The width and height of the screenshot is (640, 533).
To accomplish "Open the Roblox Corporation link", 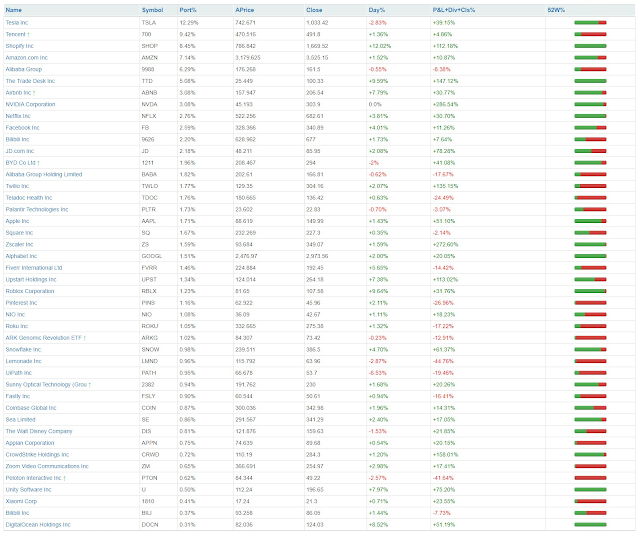I will click(30, 291).
